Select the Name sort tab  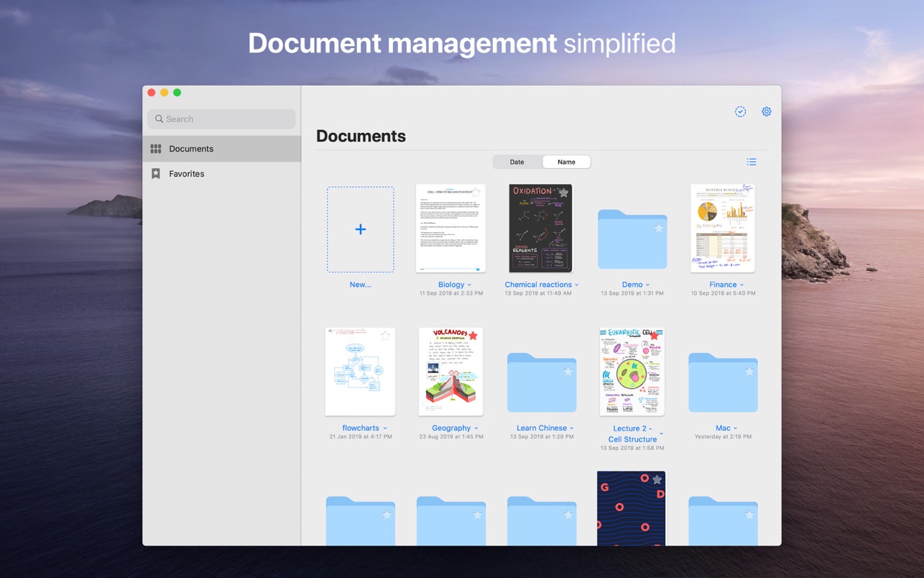pyautogui.click(x=566, y=162)
